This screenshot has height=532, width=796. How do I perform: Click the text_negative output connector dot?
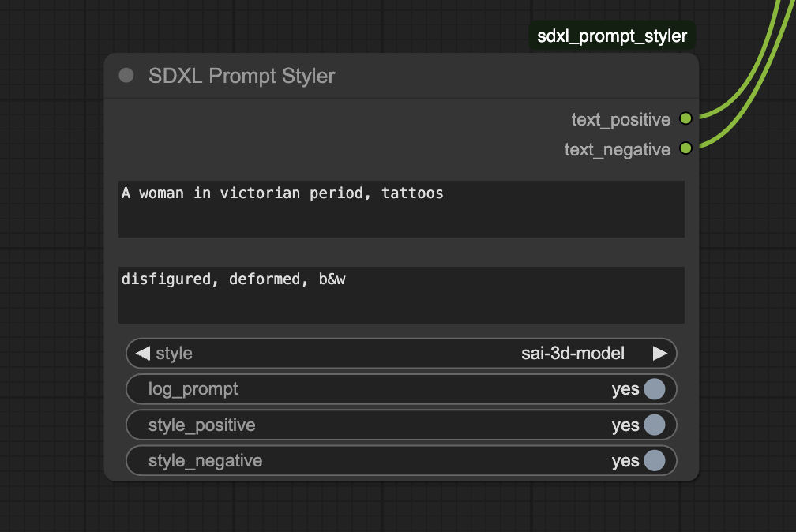tap(685, 148)
